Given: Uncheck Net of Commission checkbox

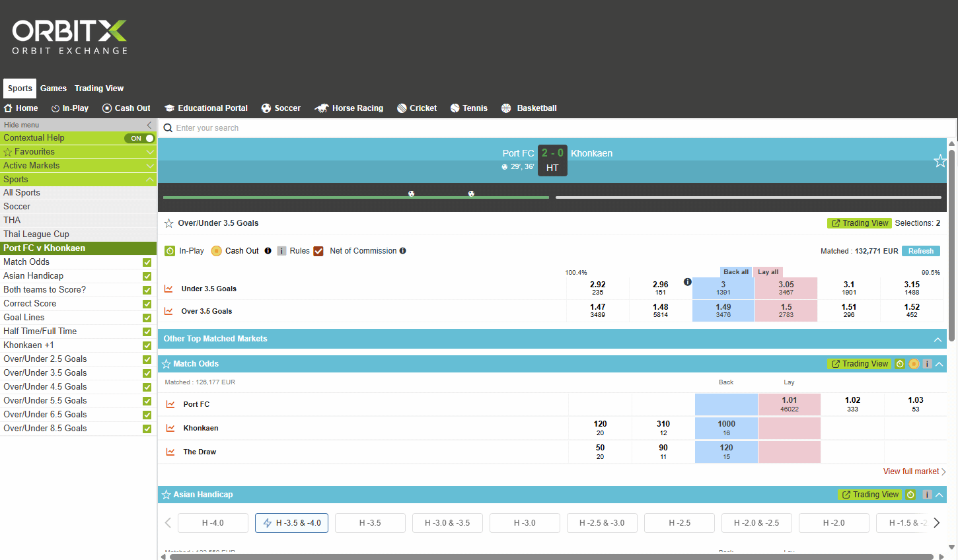Looking at the screenshot, I should click(318, 251).
